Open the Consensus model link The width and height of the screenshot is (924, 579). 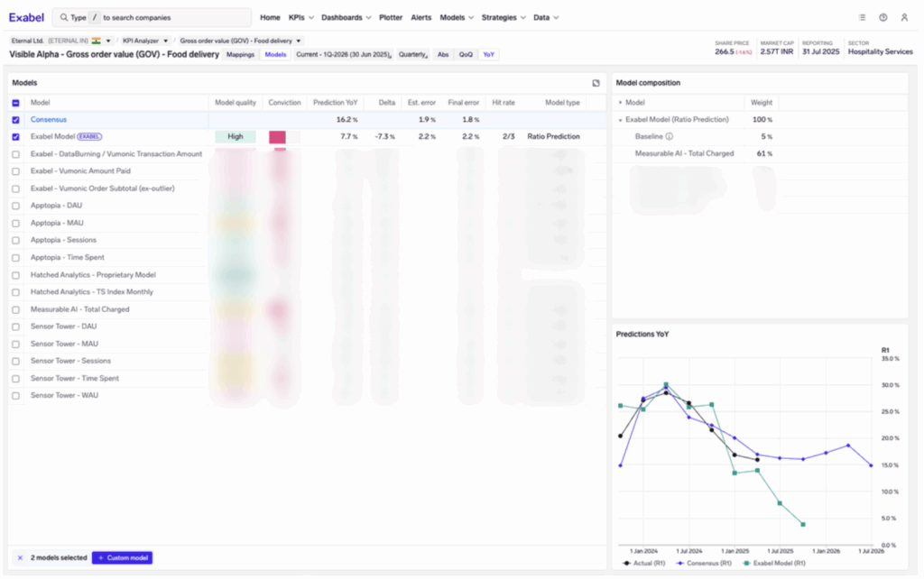(x=49, y=120)
